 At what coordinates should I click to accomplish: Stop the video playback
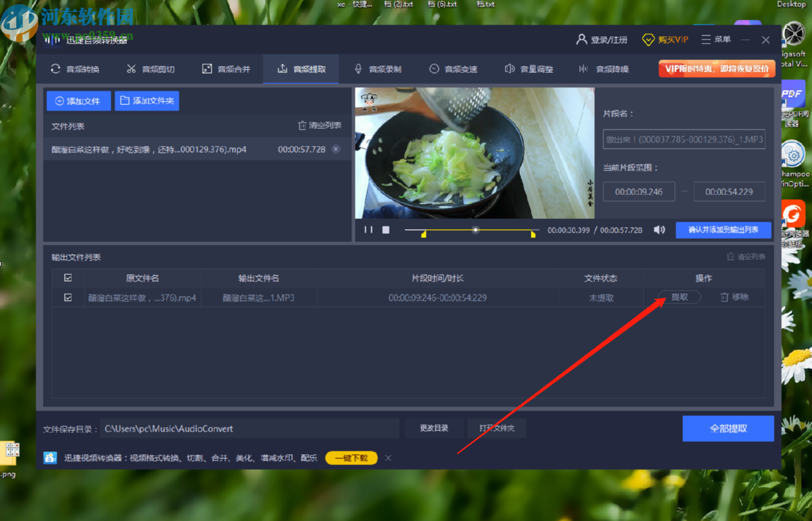click(386, 230)
